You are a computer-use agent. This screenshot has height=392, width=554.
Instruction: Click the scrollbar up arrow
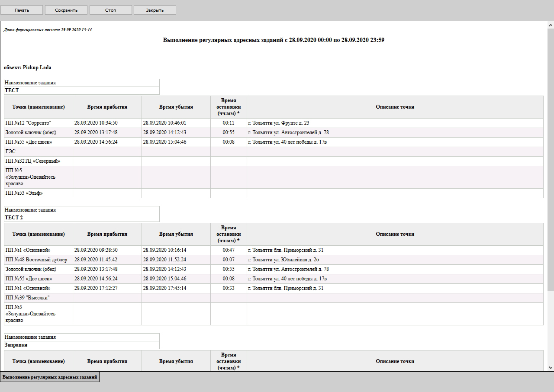551,26
